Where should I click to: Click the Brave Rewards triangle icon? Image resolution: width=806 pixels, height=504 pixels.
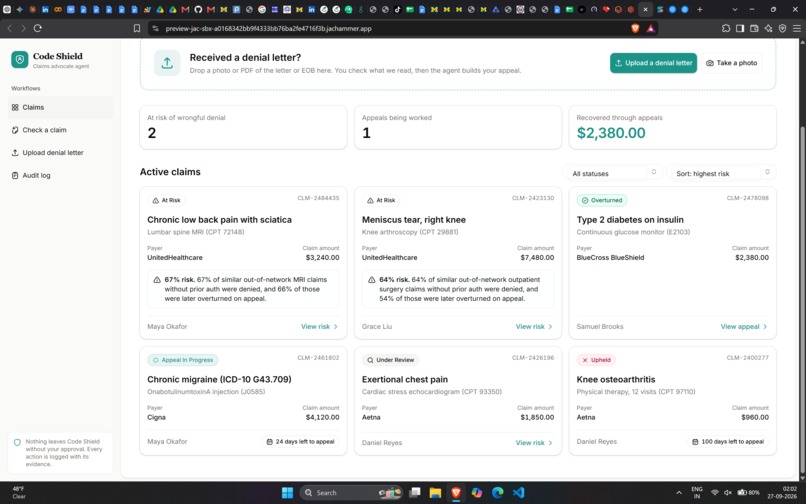tap(651, 28)
